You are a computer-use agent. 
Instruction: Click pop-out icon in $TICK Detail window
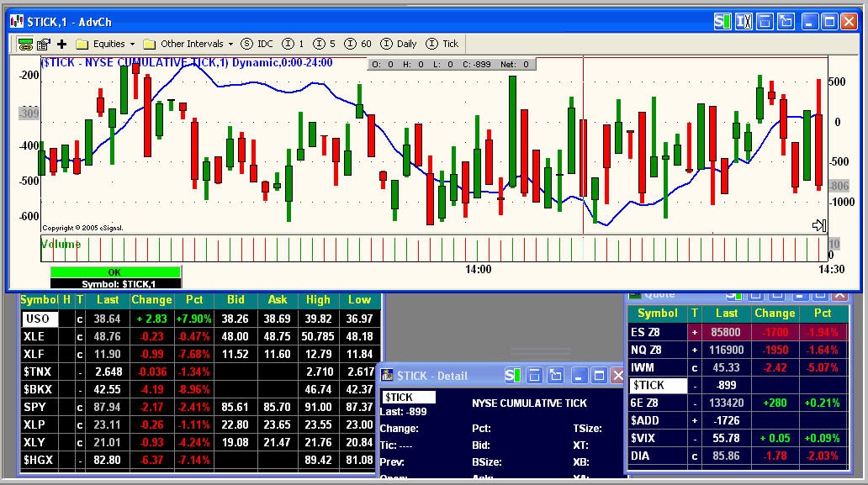click(x=556, y=376)
